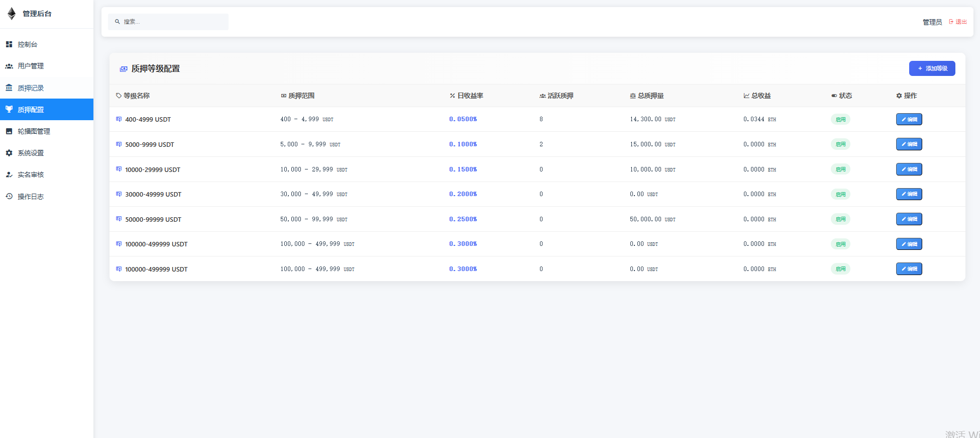Click 启用 status badge for 50000-99999 USDT
The height and width of the screenshot is (438, 980).
tap(840, 219)
